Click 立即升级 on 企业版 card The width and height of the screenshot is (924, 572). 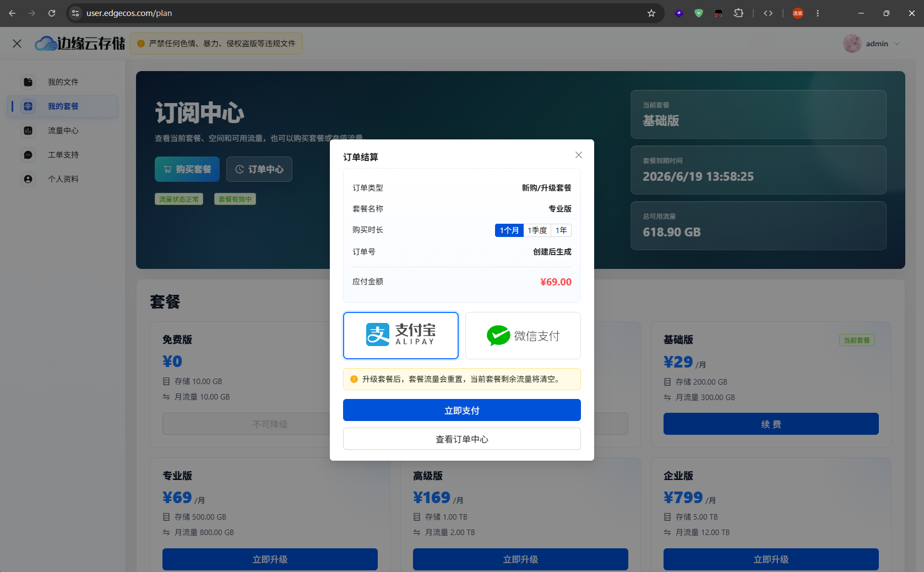(x=771, y=559)
